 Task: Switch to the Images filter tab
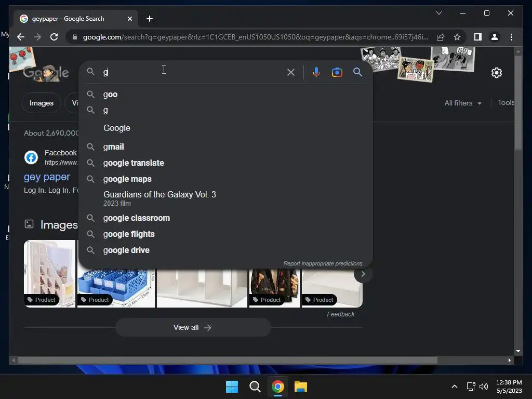tap(42, 103)
